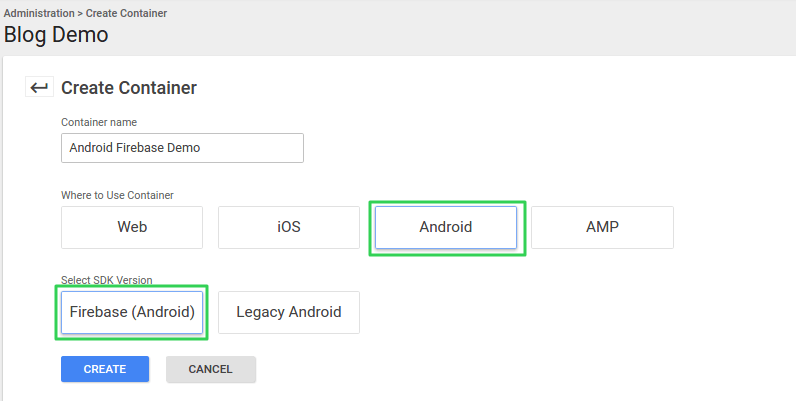Viewport: 796px width, 401px height.
Task: Go back using the return arrow icon
Action: [x=39, y=87]
